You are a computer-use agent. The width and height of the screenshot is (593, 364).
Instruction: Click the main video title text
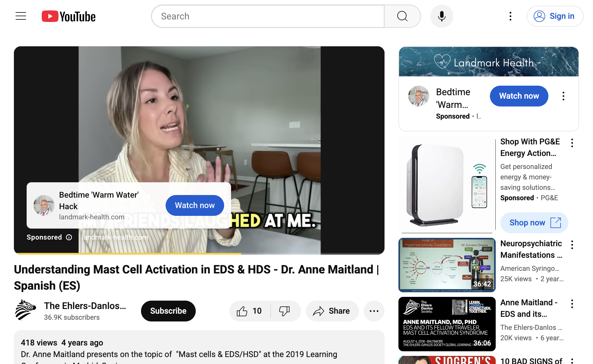pyautogui.click(x=197, y=277)
